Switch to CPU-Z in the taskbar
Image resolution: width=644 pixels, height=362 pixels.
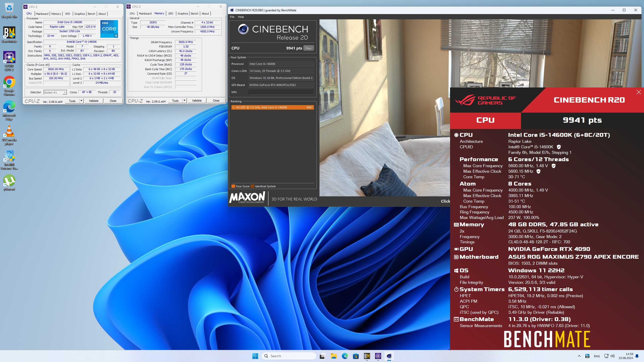[378, 356]
